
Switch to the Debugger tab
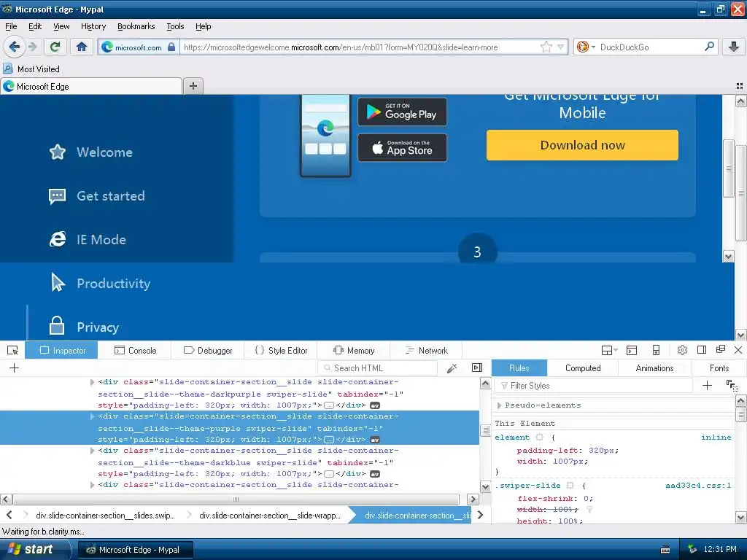208,351
